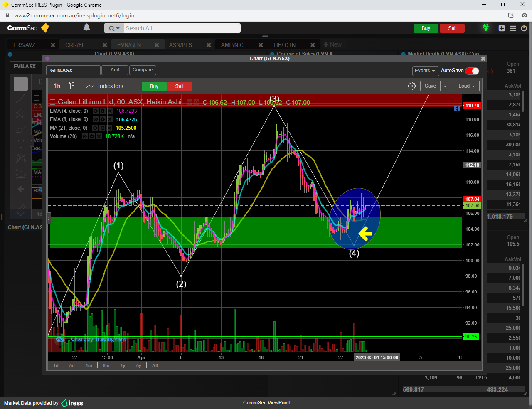Toggle visibility of EMA (4, close, 0)

click(96, 111)
